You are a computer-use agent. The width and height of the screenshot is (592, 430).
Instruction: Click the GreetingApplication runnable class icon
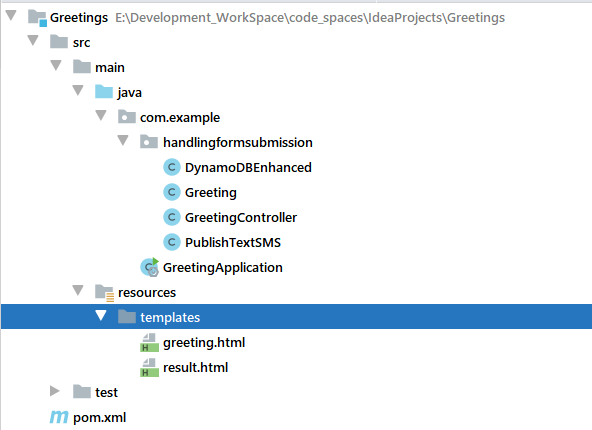(x=150, y=267)
